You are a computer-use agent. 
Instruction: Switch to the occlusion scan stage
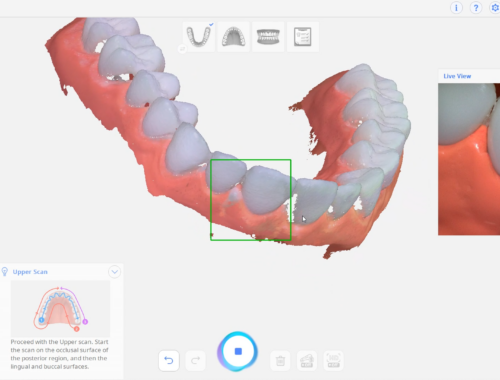click(268, 36)
